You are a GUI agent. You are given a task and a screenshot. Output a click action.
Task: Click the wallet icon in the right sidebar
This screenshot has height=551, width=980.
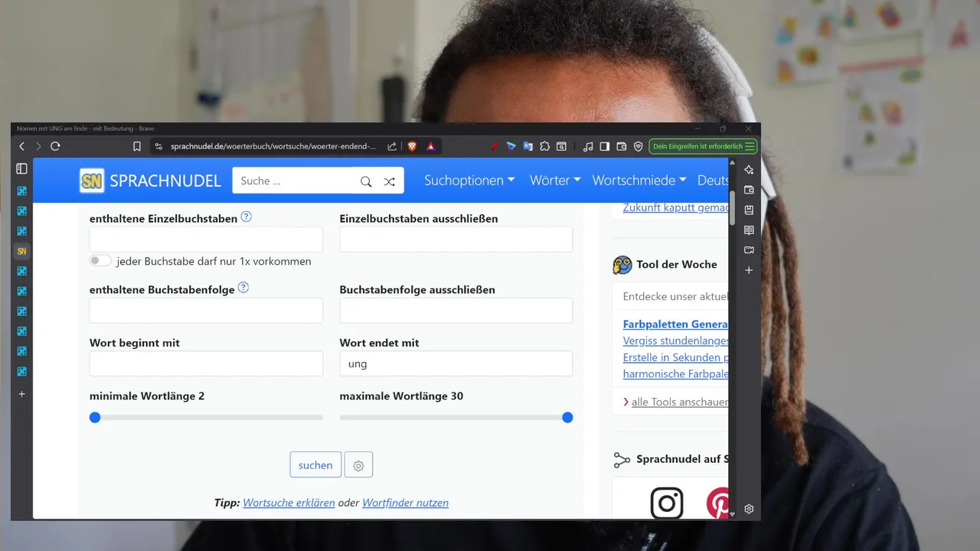tap(749, 190)
